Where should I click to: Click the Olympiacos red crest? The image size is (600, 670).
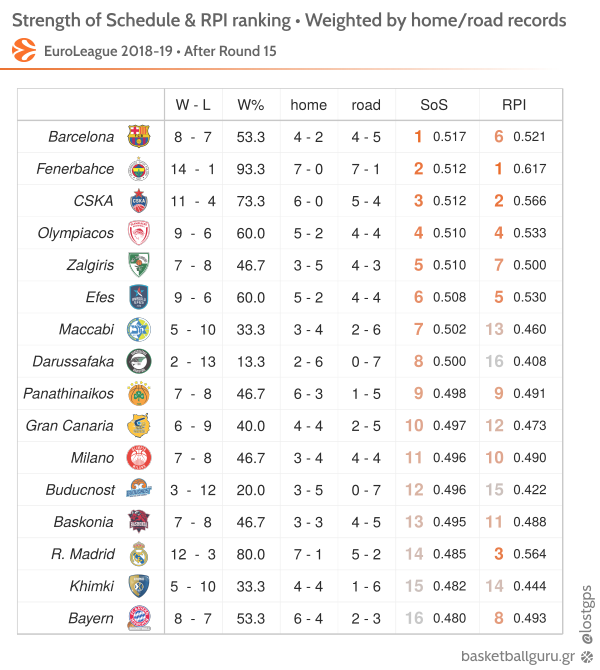click(x=139, y=233)
